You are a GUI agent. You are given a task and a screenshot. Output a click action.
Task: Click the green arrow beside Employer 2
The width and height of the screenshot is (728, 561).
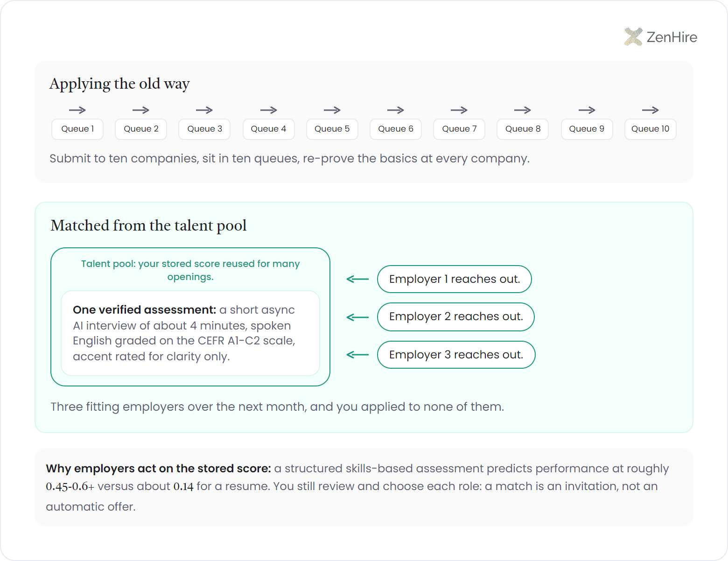pyautogui.click(x=357, y=317)
